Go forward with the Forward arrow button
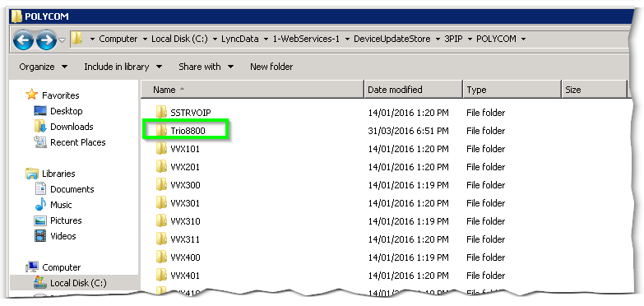The width and height of the screenshot is (644, 306). pyautogui.click(x=46, y=39)
